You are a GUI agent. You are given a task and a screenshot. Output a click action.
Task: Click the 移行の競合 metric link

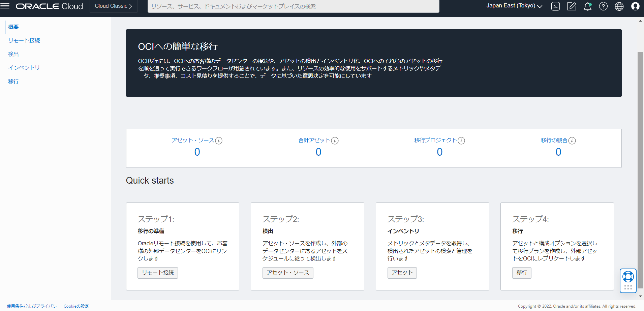554,140
